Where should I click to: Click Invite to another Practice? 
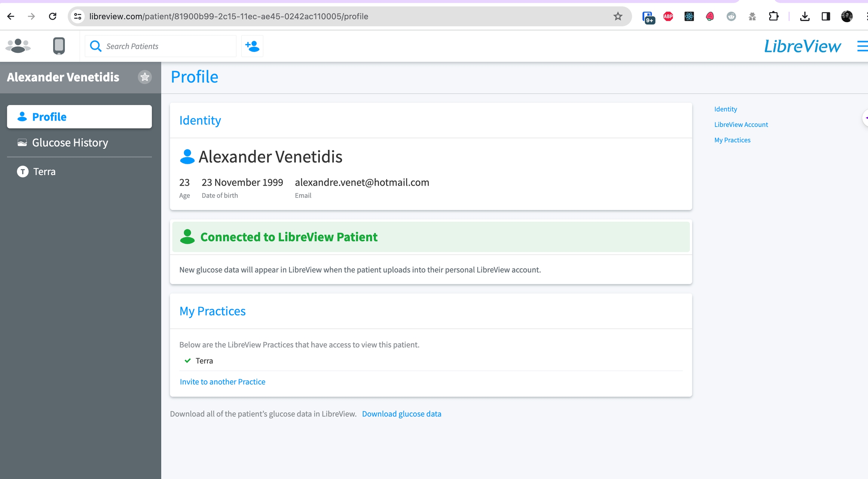click(x=222, y=382)
